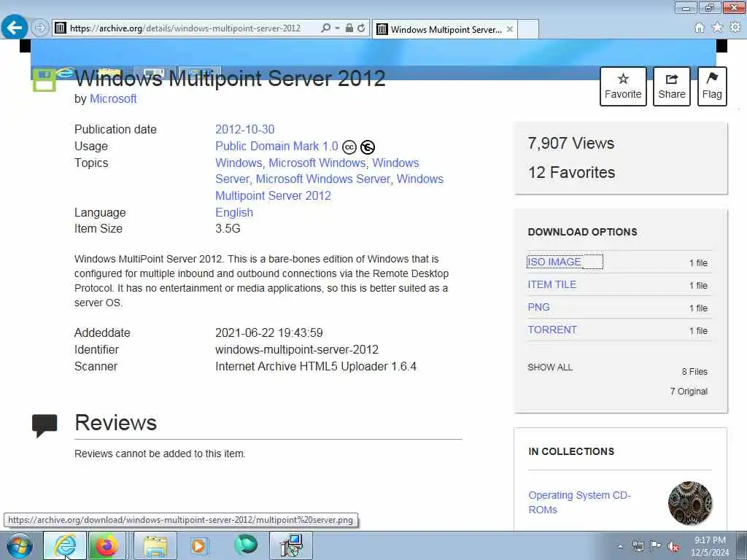Screen dimensions: 747x560
Task: Click the Item Size value 3.5G
Action: [228, 228]
